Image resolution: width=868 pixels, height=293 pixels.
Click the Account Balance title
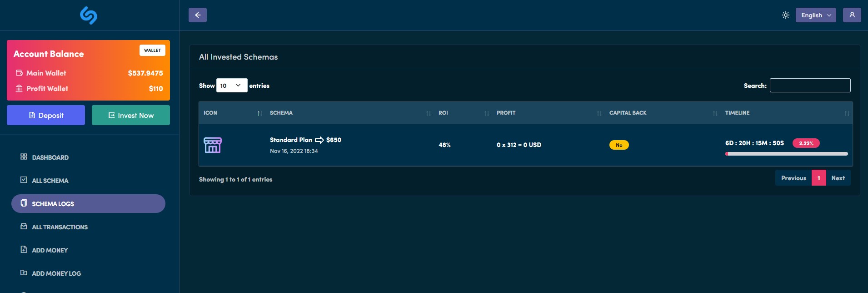(x=49, y=54)
